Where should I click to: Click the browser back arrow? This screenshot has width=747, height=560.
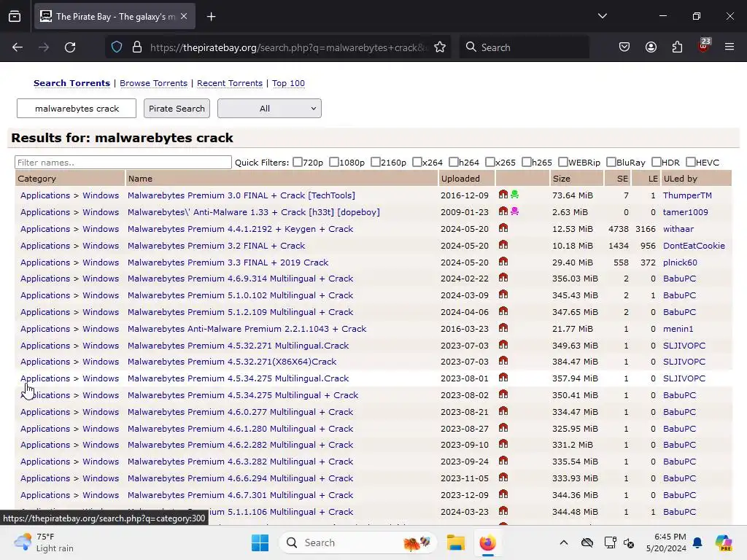click(18, 47)
